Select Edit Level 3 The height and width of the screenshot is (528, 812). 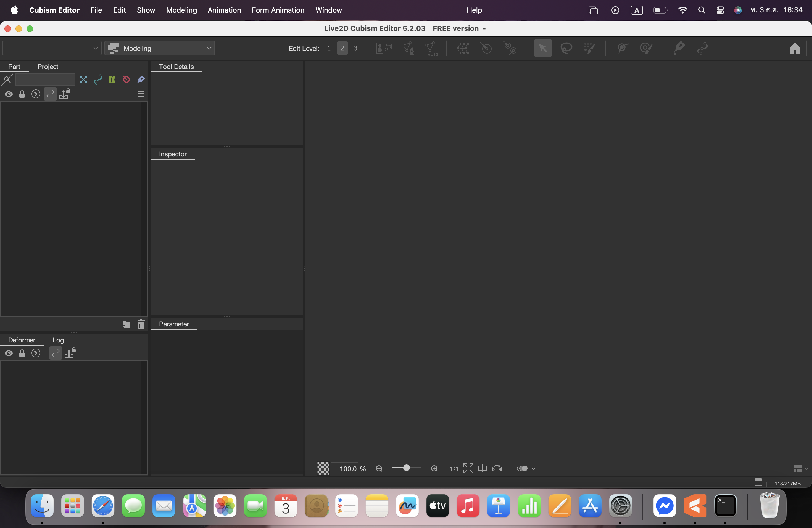[x=355, y=48]
